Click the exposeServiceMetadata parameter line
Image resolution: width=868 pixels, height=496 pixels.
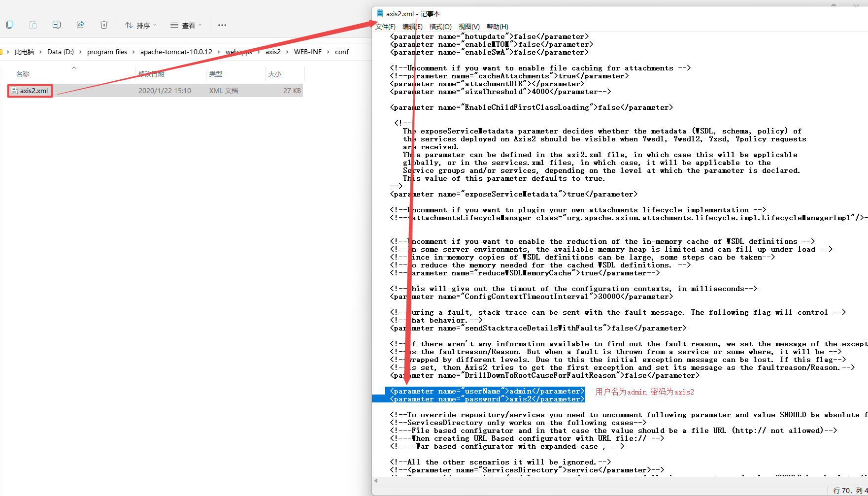(514, 194)
